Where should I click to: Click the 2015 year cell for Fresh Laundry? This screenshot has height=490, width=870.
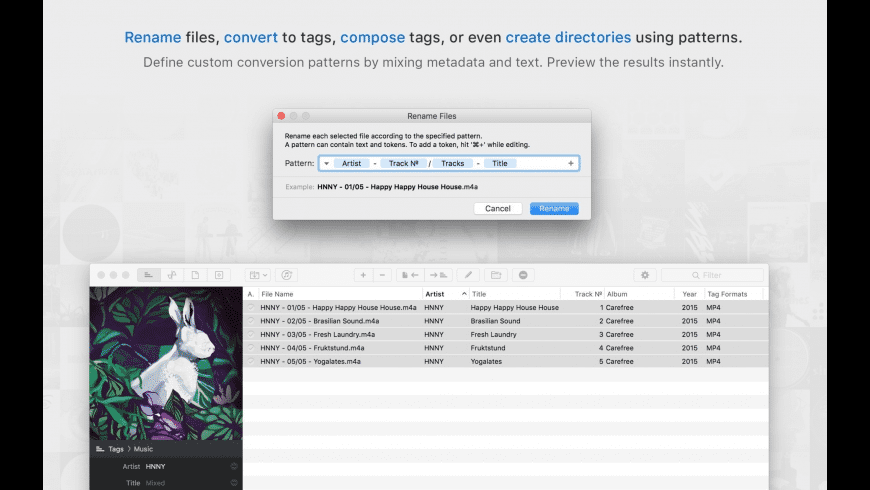(690, 334)
